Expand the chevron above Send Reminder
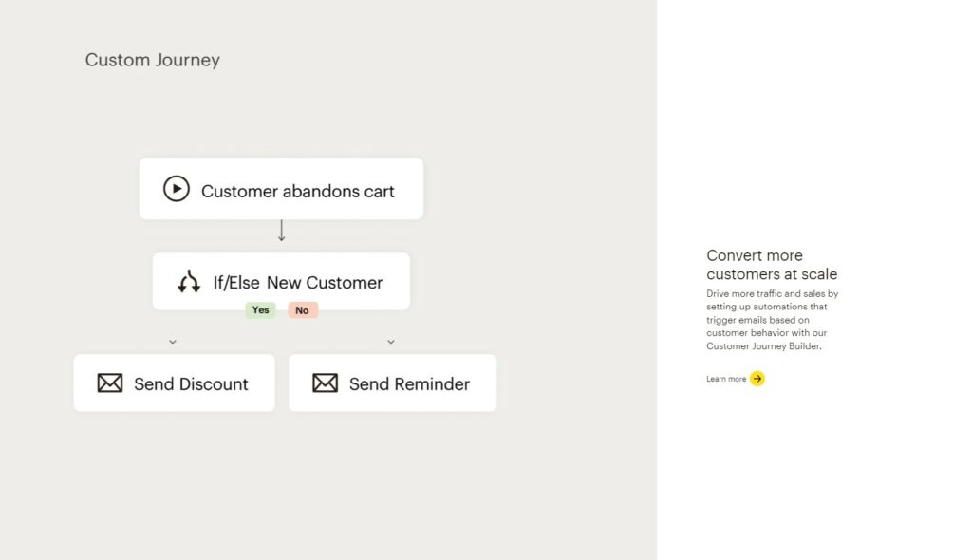This screenshot has width=972, height=560. (391, 342)
